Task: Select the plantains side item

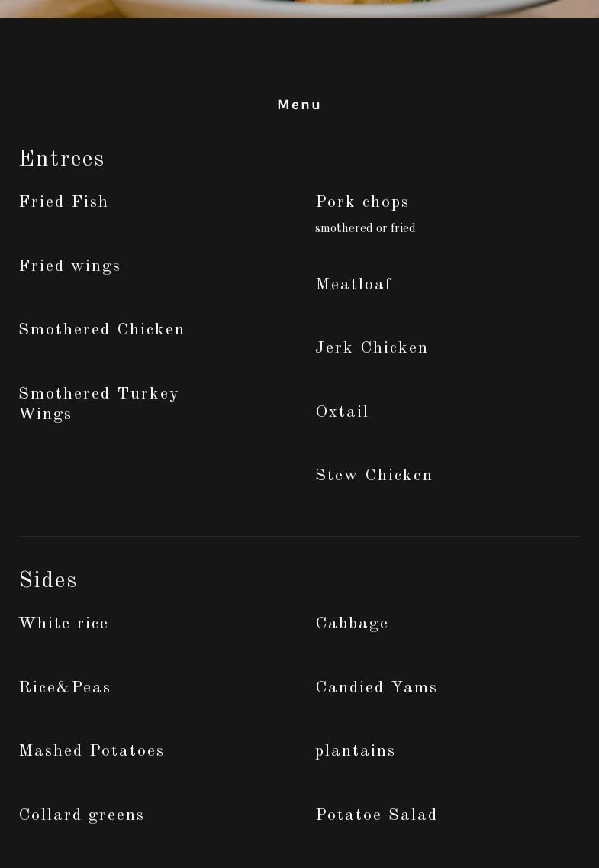Action: pyautogui.click(x=355, y=752)
